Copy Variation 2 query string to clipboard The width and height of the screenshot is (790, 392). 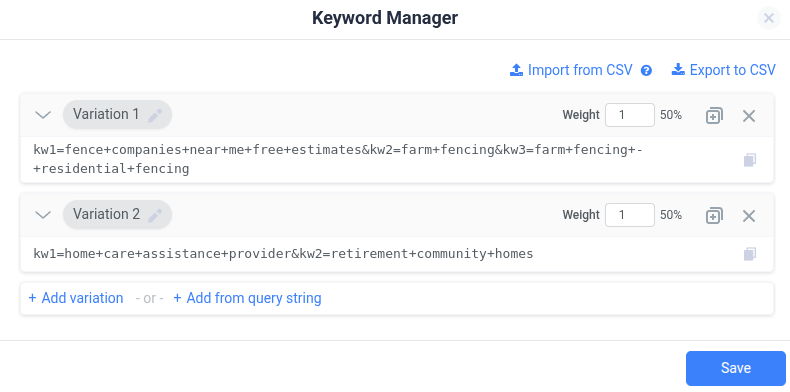point(750,254)
